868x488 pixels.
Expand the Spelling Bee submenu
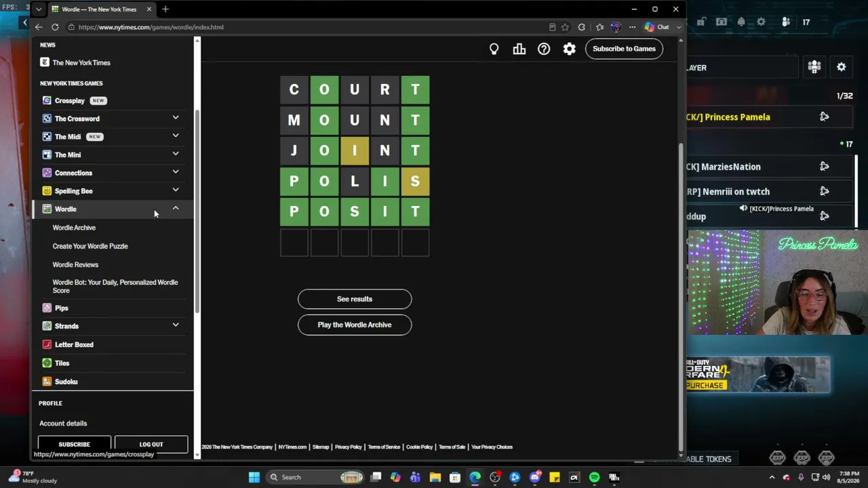[176, 190]
